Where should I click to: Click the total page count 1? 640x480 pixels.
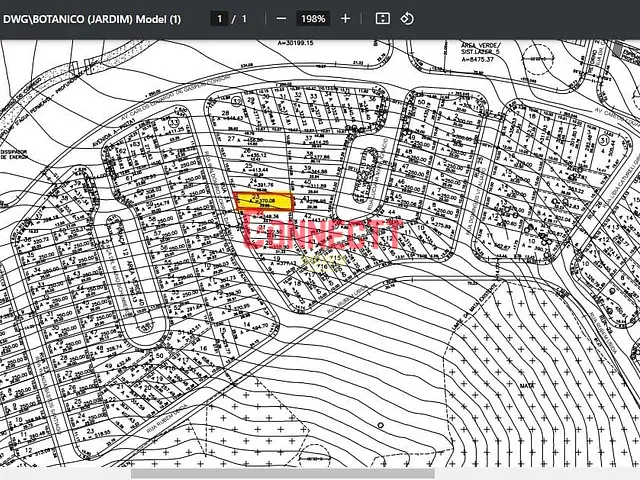244,19
